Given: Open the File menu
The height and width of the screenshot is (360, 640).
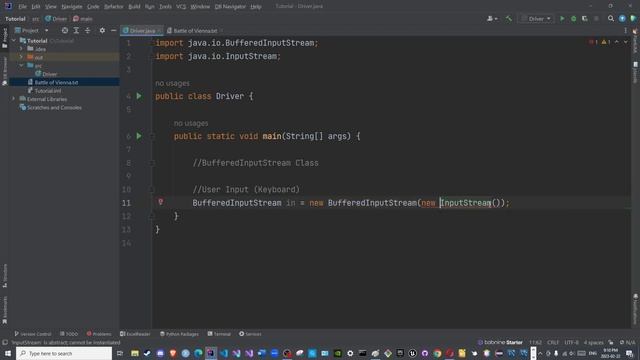Looking at the screenshot, I should [x=22, y=7].
